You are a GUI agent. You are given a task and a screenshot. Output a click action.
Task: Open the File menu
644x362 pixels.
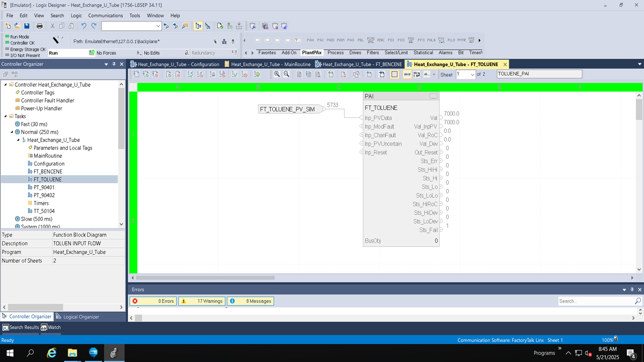coord(10,16)
